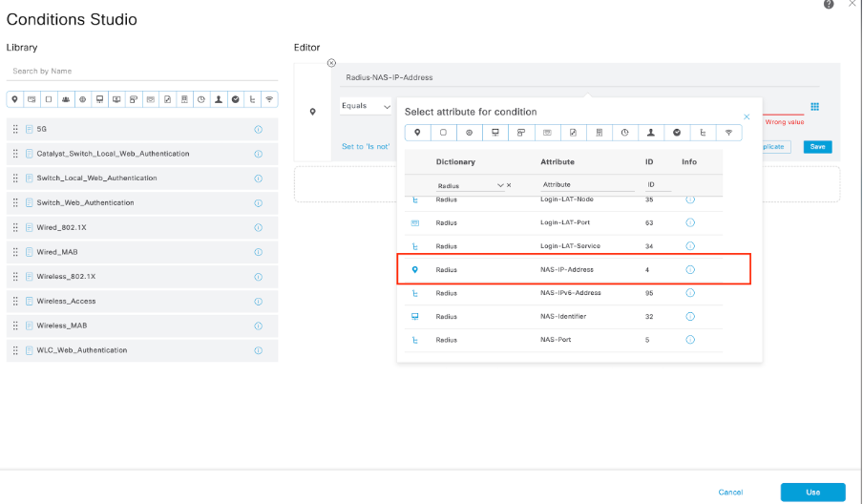Expand the Radius dictionary dropdown
863x504 pixels.
tap(500, 185)
